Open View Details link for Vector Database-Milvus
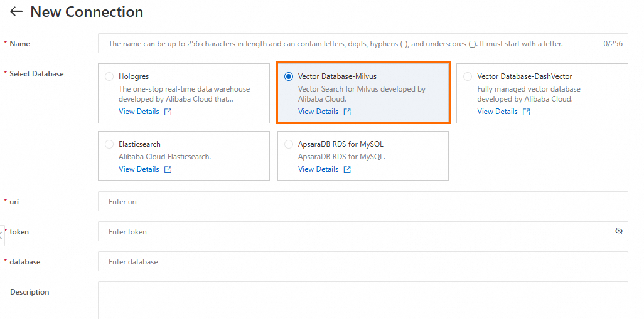Screen dimensions: 644x319 coord(318,112)
